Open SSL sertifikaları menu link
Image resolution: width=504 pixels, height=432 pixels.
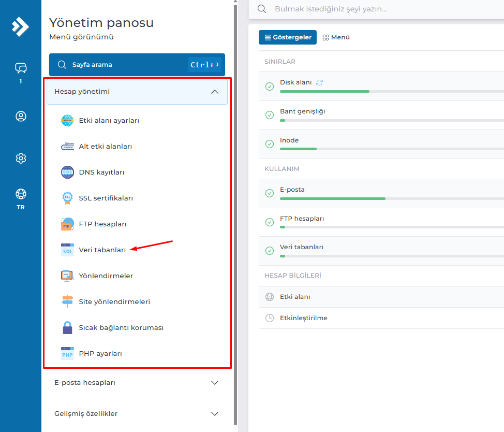click(106, 198)
